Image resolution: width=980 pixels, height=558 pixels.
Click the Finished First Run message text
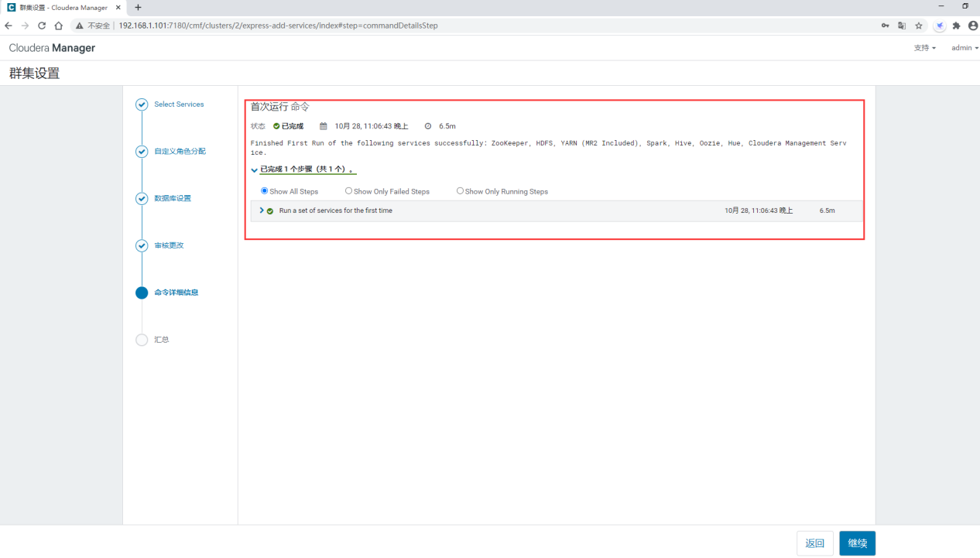tap(549, 148)
